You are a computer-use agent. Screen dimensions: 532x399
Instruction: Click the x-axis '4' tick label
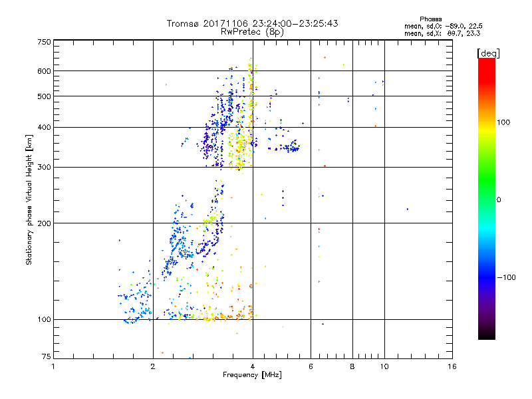pos(253,366)
